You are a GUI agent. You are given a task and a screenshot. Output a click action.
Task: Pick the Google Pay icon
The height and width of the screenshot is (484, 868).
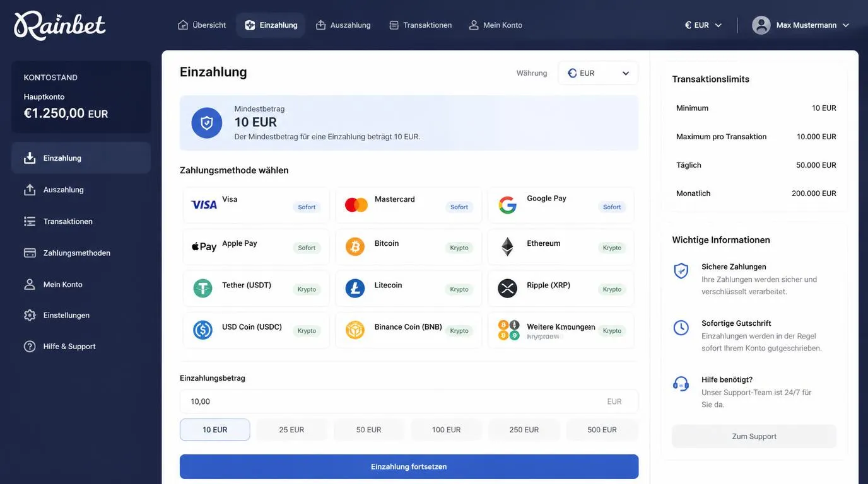coord(507,205)
